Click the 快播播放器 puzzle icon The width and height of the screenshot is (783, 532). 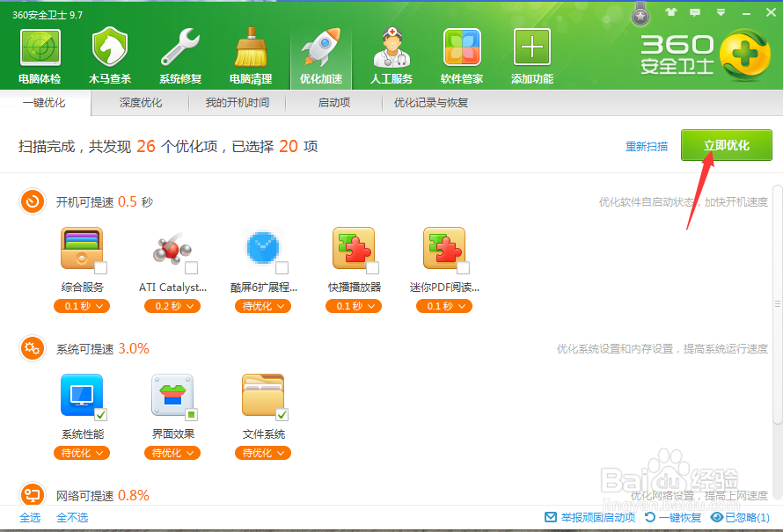[x=354, y=248]
